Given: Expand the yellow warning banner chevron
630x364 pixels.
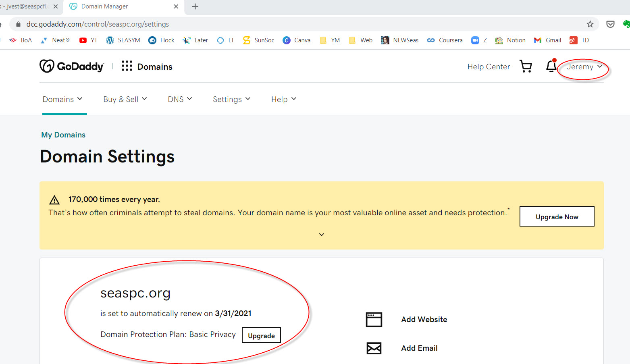Looking at the screenshot, I should click(x=322, y=235).
